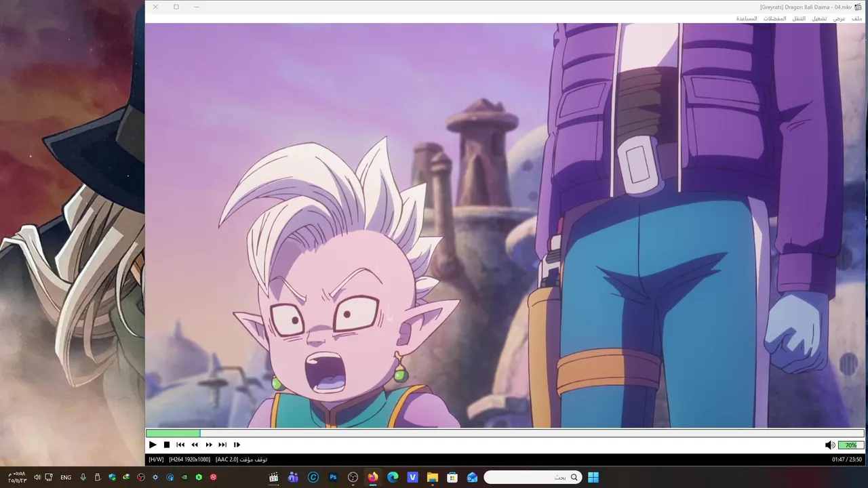Open File Explorer from the taskbar
This screenshot has width=868, height=488.
(x=433, y=477)
